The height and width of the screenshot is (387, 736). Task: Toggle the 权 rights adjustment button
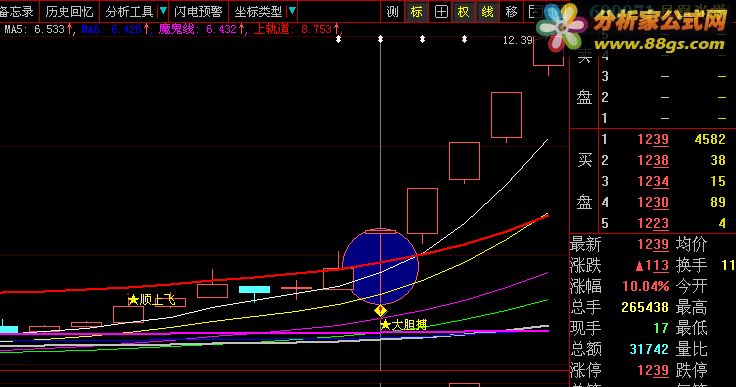point(464,12)
